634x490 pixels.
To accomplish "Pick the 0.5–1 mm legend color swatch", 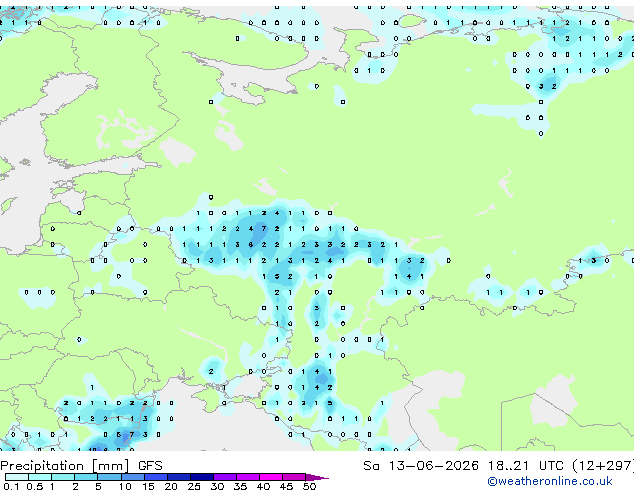I will coord(40,477).
